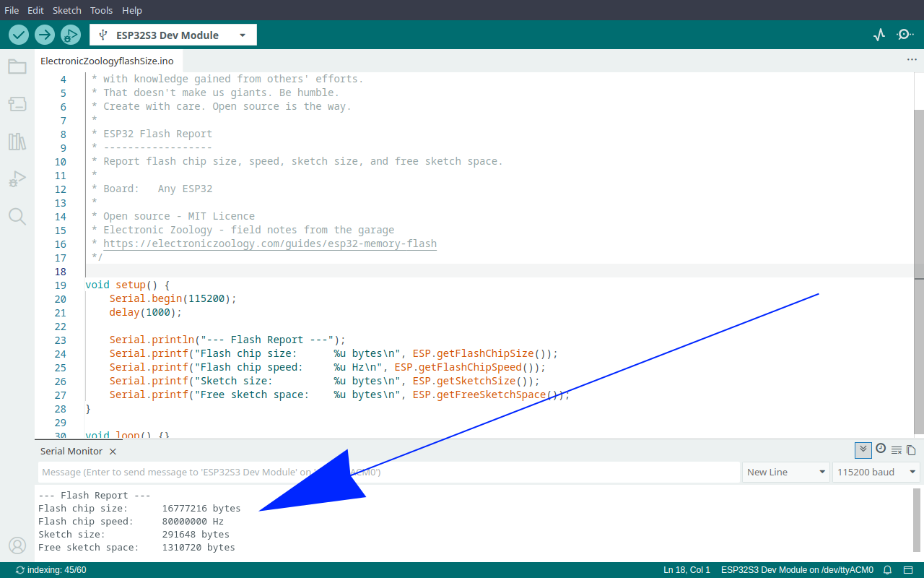Open the Sketch menu

(x=67, y=10)
